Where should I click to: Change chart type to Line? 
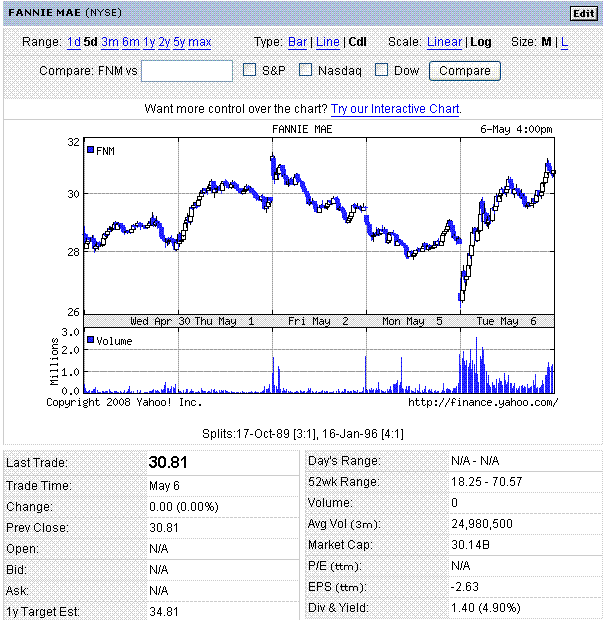pyautogui.click(x=327, y=42)
